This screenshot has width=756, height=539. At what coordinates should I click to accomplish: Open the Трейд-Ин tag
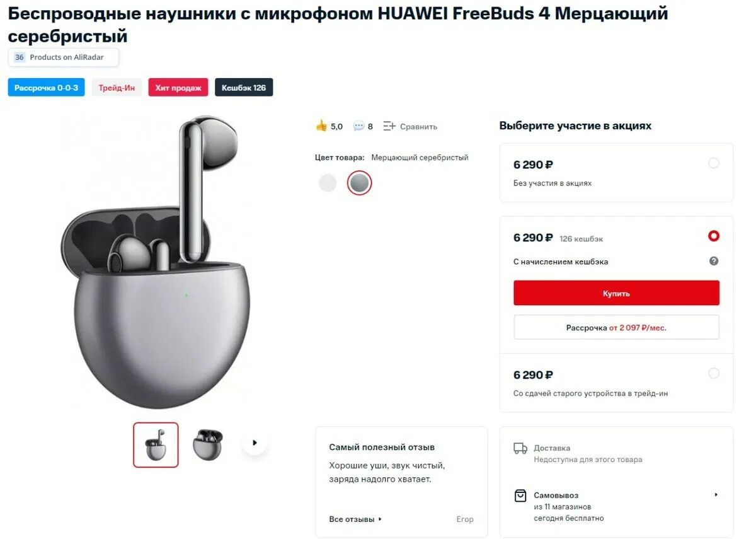(x=117, y=88)
